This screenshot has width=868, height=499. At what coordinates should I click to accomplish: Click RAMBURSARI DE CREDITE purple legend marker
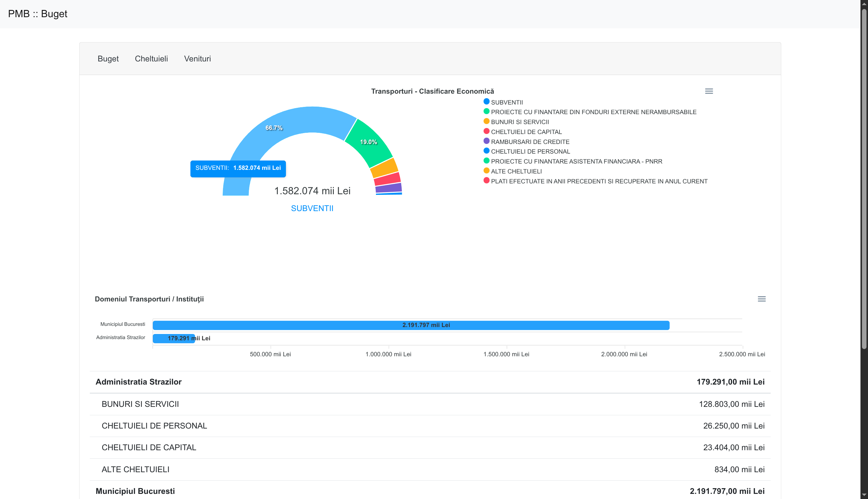pyautogui.click(x=486, y=141)
